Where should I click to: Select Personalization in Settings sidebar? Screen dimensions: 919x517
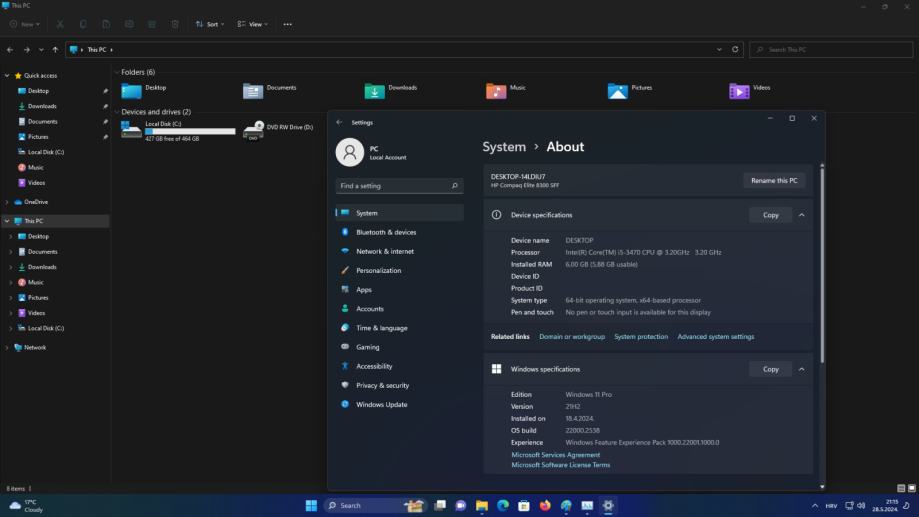[x=378, y=270]
